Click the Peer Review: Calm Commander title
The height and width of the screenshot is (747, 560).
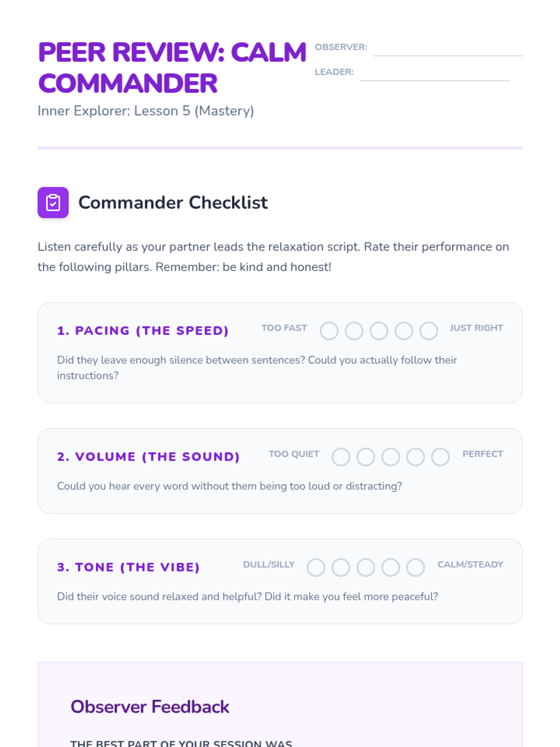(x=172, y=68)
